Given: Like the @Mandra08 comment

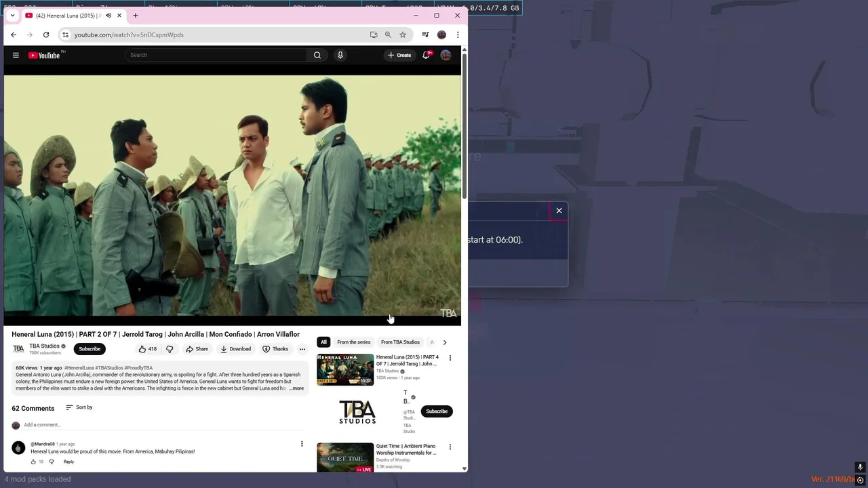Looking at the screenshot, I should pos(33,462).
